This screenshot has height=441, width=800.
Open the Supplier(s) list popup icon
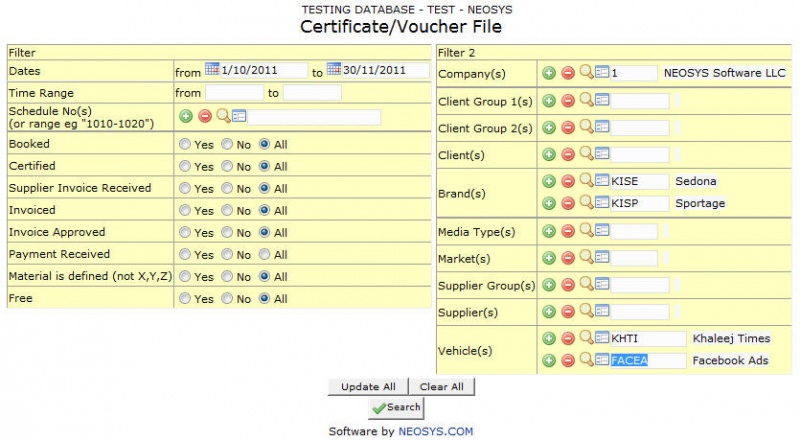pyautogui.click(x=602, y=310)
